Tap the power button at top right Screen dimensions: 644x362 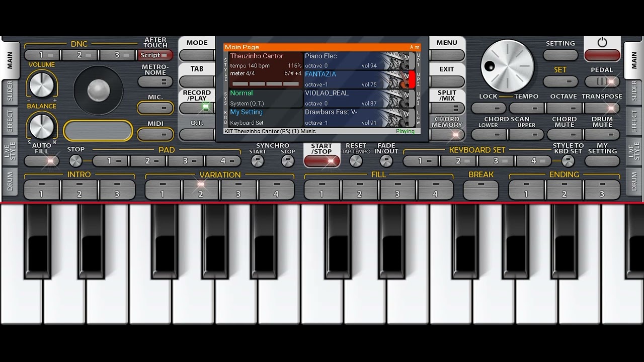602,55
